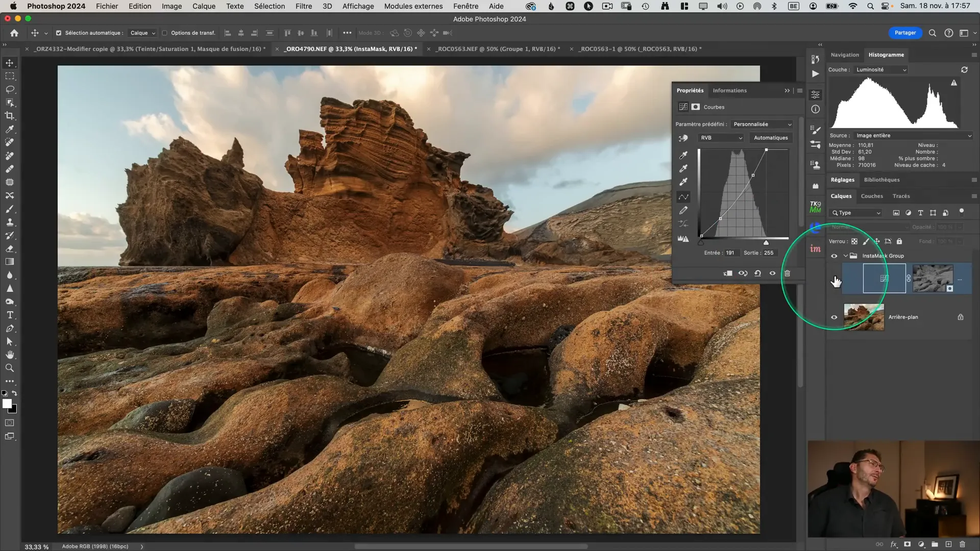Open the Informations tab in Properties
The height and width of the screenshot is (551, 980).
pyautogui.click(x=729, y=91)
